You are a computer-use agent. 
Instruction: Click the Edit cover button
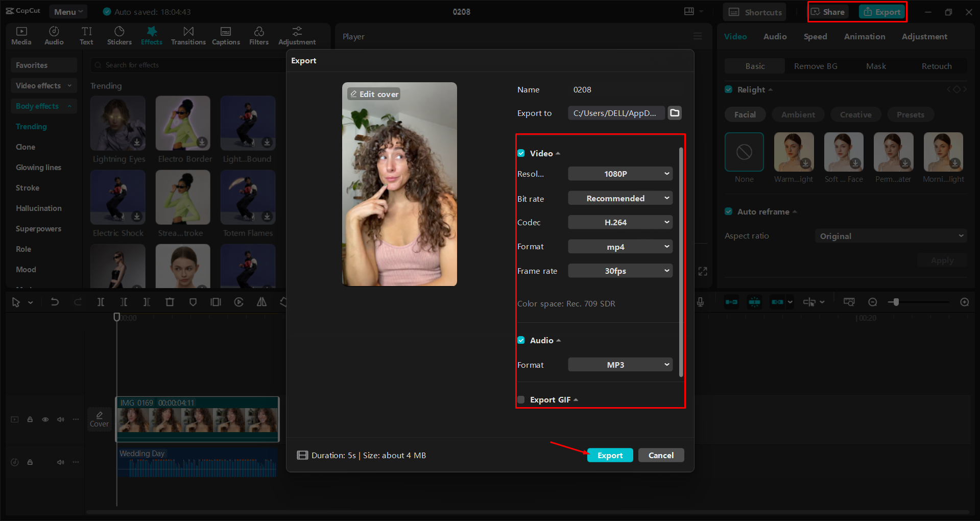pyautogui.click(x=374, y=94)
